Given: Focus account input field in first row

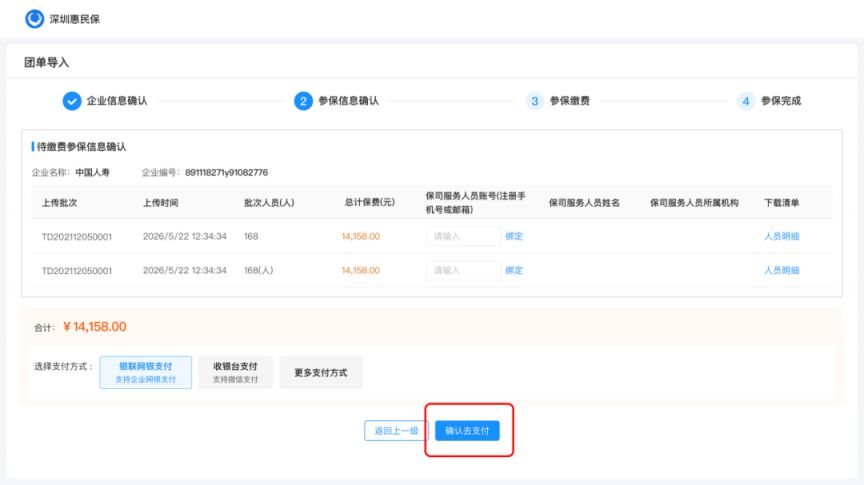Looking at the screenshot, I should (x=463, y=236).
